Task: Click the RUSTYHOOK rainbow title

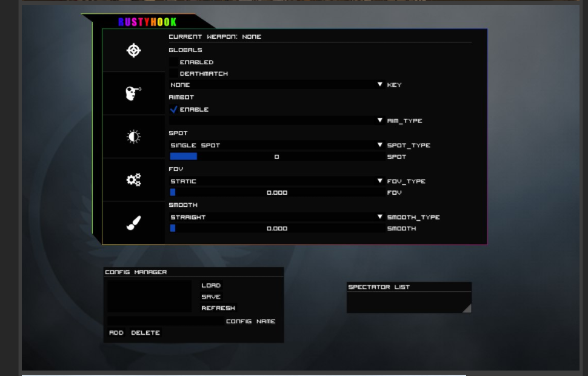Action: coord(147,22)
